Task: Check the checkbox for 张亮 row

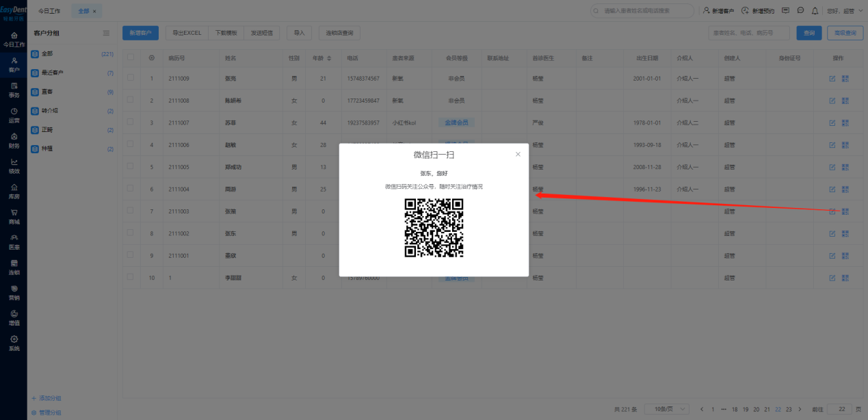Action: click(131, 79)
